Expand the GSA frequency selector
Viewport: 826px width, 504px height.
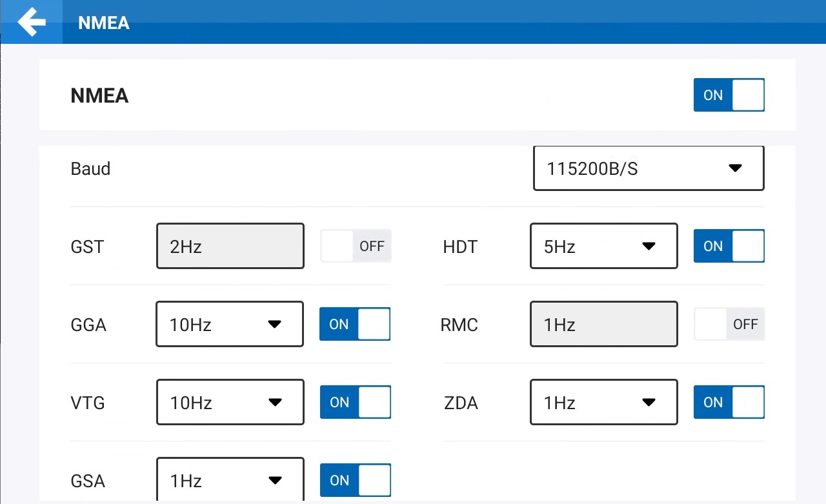pos(230,480)
